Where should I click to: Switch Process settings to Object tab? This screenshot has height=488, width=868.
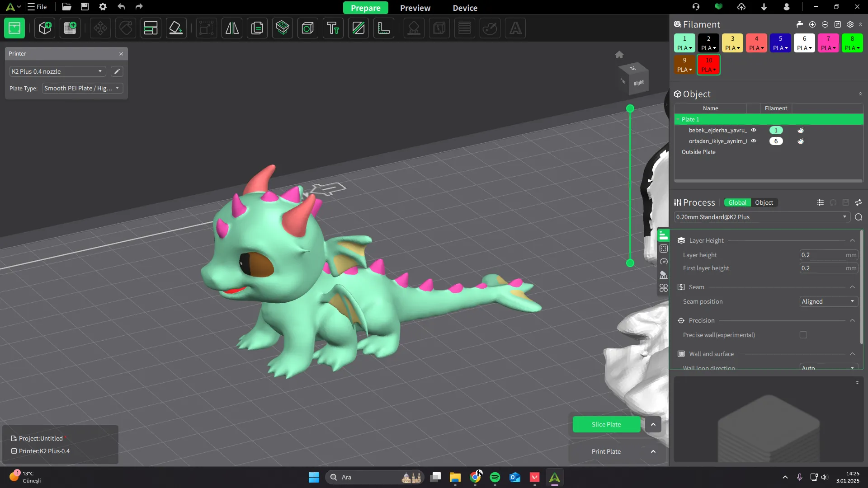pos(764,202)
